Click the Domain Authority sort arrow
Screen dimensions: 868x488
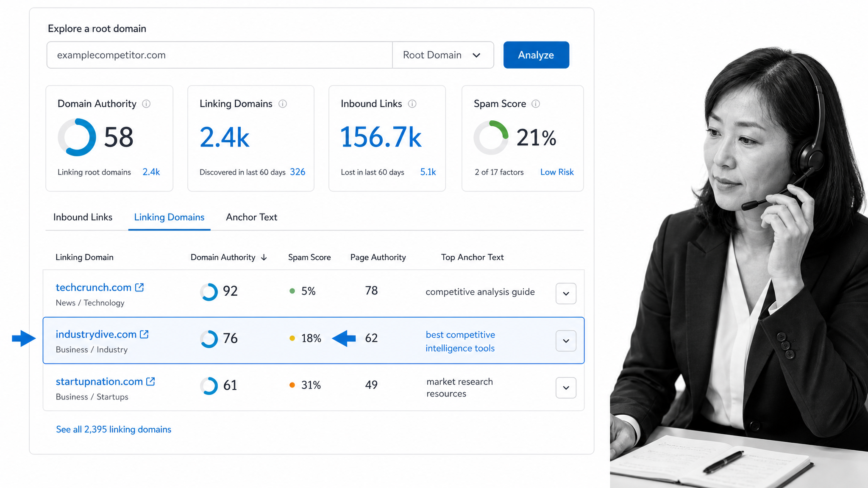[264, 258]
